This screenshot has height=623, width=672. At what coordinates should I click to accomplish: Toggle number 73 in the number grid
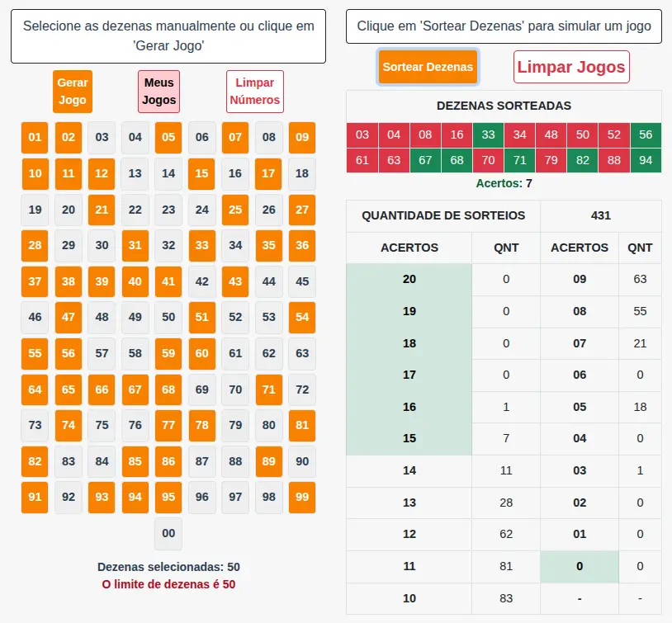(x=35, y=426)
